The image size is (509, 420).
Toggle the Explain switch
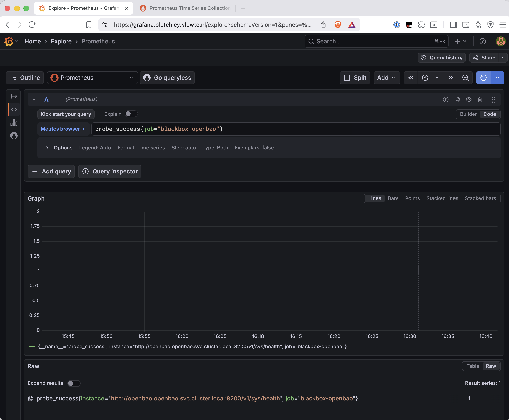pos(131,114)
